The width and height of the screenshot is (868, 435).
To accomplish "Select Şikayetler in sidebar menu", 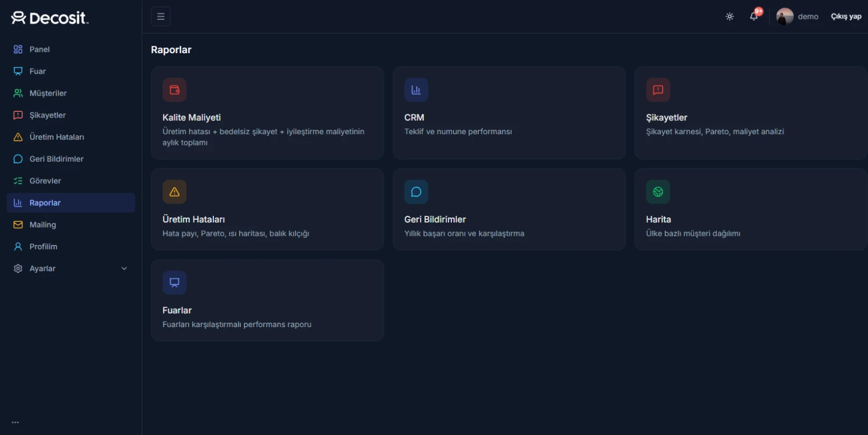I will [x=71, y=115].
